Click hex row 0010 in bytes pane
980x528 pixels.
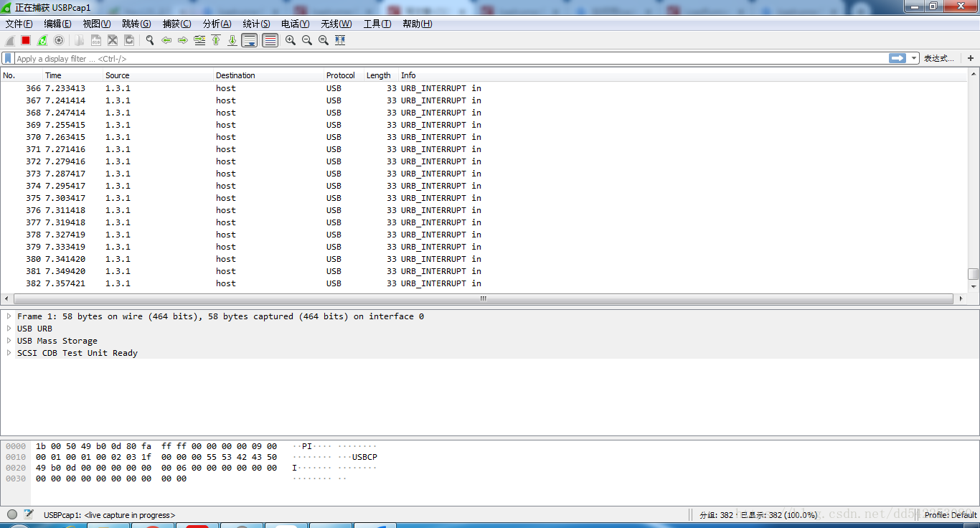click(x=191, y=457)
